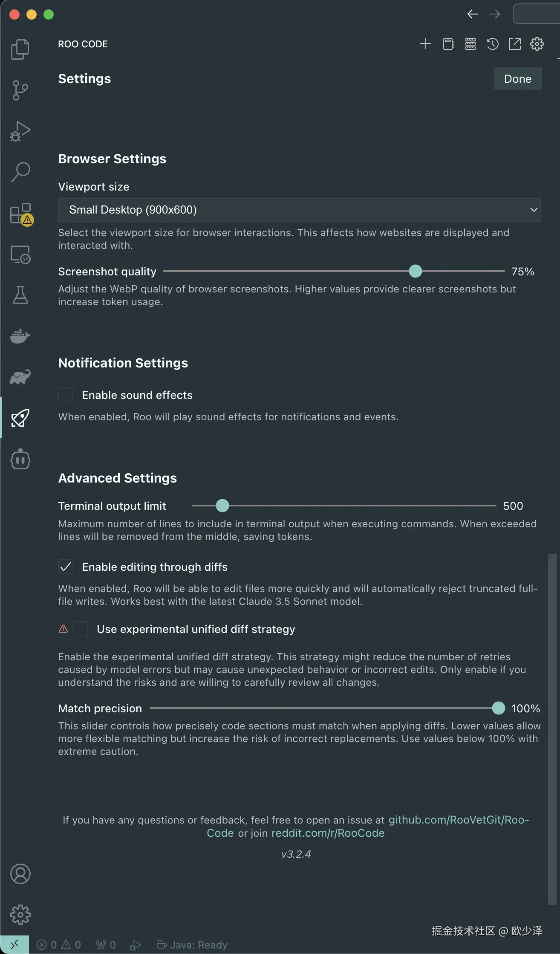Start a new task with plus icon
Viewport: 560px width, 954px height.
[425, 44]
